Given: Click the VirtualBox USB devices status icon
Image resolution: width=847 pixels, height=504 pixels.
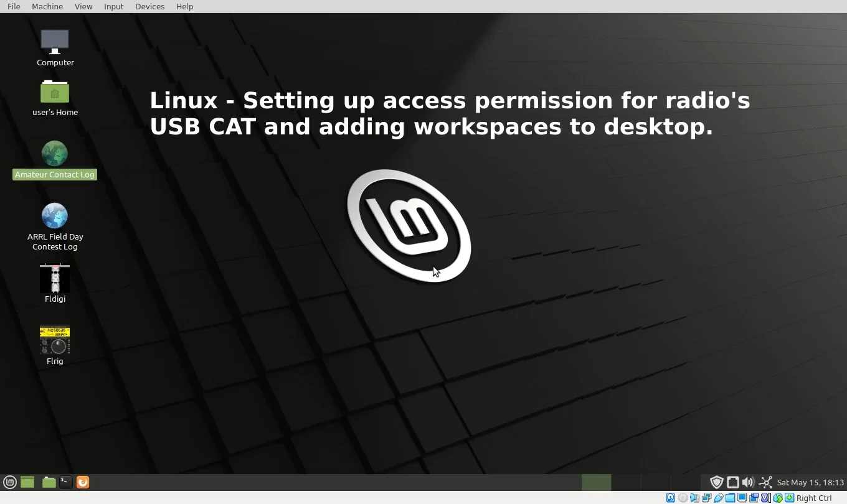Looking at the screenshot, I should click(x=719, y=498).
